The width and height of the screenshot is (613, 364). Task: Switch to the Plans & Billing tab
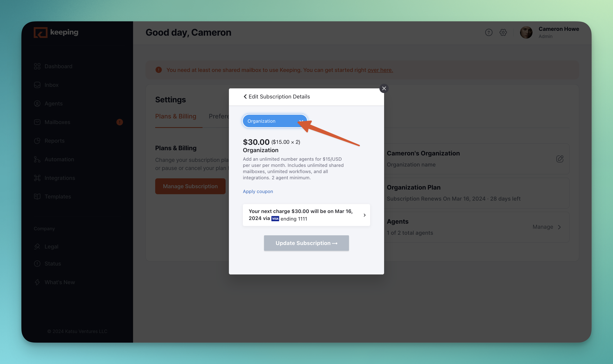176,116
